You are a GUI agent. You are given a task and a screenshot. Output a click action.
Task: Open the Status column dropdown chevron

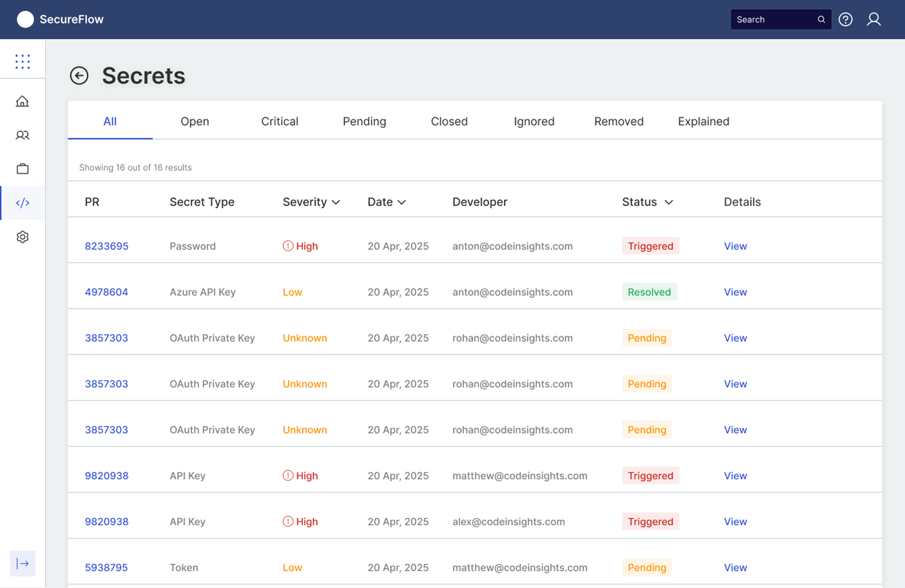click(668, 202)
